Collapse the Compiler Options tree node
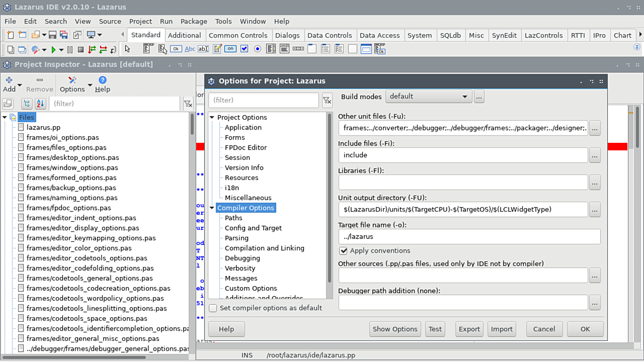 [212, 208]
